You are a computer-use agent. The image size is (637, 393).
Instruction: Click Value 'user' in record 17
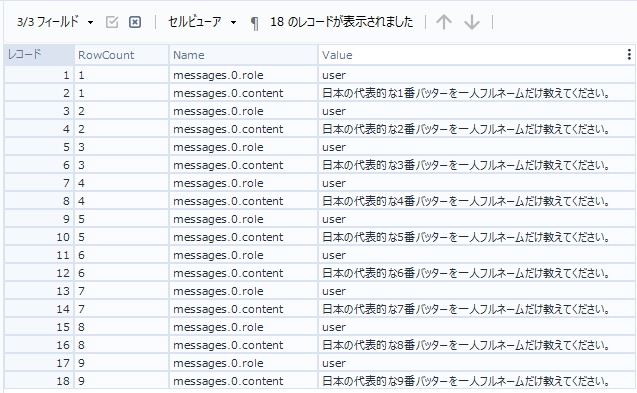point(477,363)
